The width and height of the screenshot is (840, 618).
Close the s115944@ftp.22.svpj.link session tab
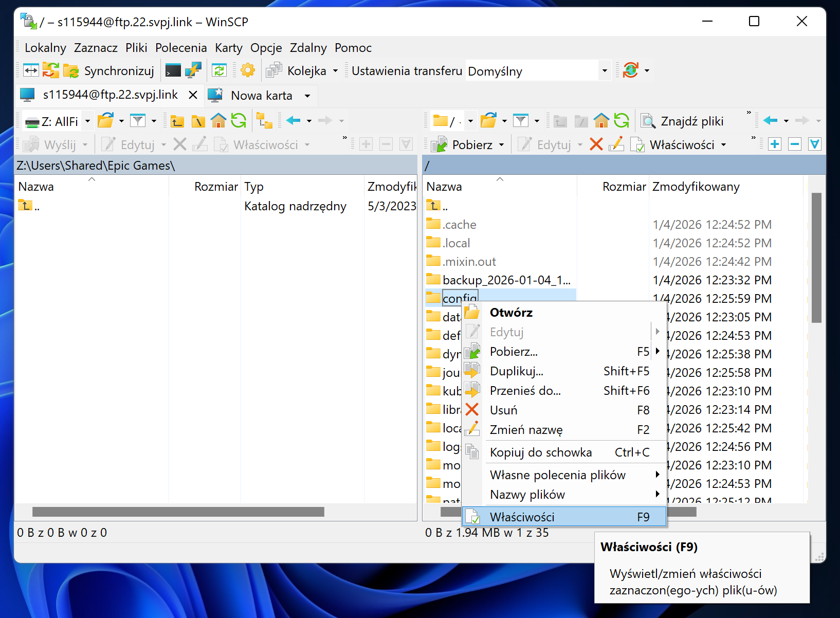click(193, 95)
